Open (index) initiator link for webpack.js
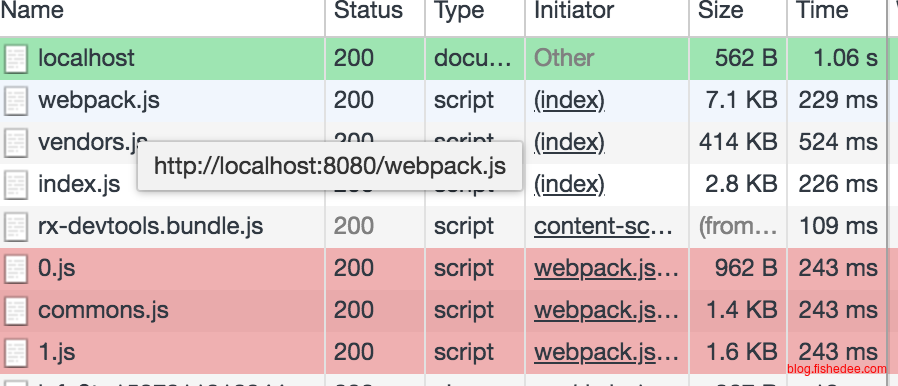 [x=569, y=101]
